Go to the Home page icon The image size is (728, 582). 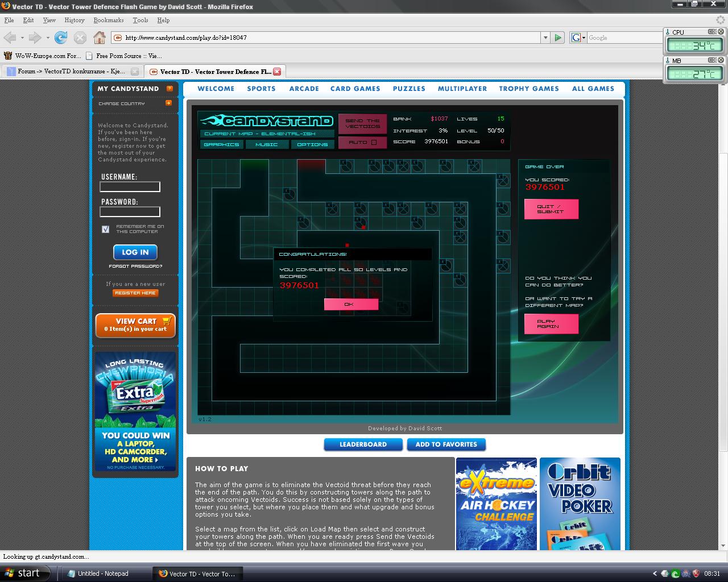[x=100, y=38]
